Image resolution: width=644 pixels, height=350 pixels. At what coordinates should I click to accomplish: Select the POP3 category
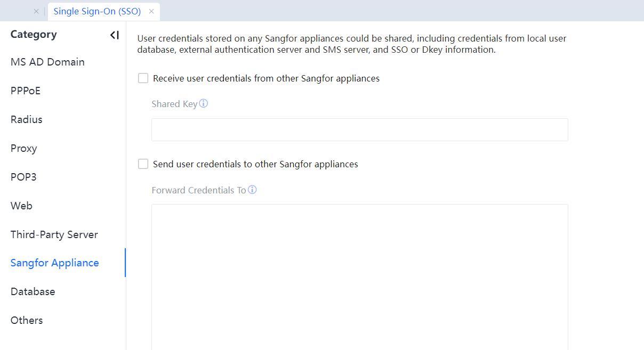click(x=23, y=177)
